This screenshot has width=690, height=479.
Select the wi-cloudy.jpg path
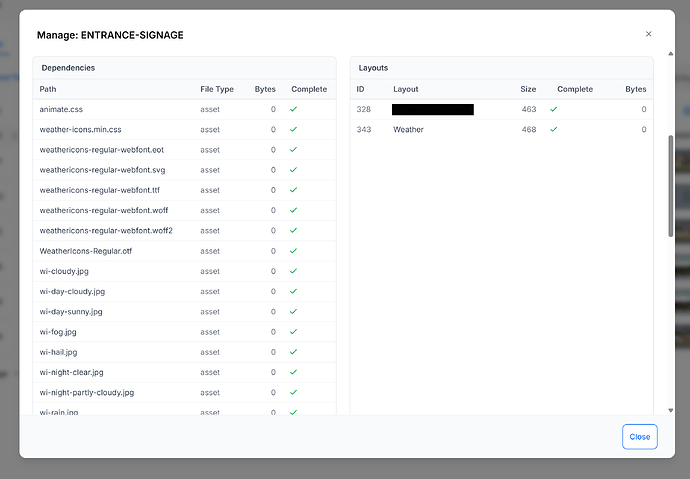(x=64, y=271)
